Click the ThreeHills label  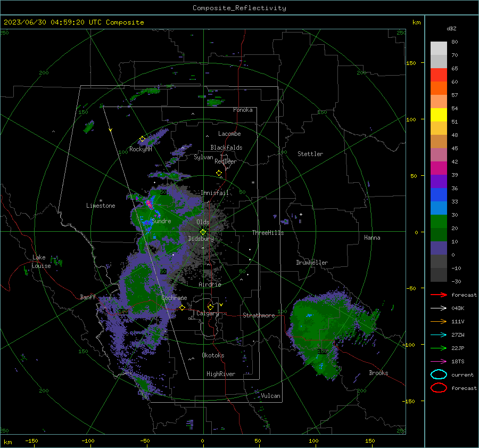[x=268, y=233]
